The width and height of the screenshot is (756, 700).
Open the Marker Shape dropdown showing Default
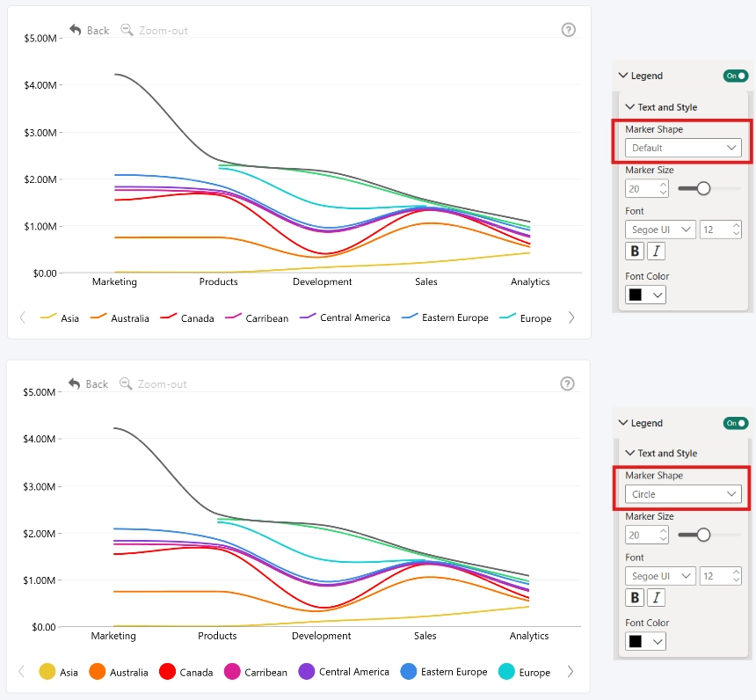[683, 148]
